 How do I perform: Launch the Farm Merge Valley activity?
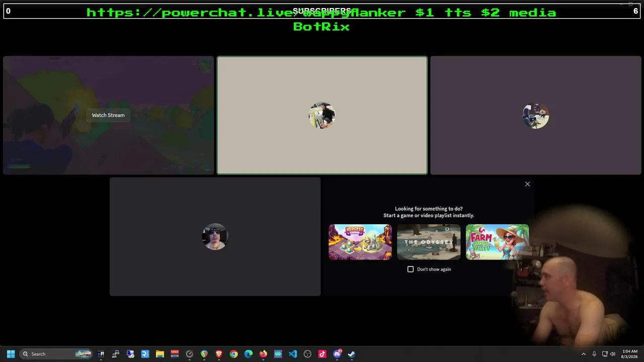pyautogui.click(x=497, y=242)
